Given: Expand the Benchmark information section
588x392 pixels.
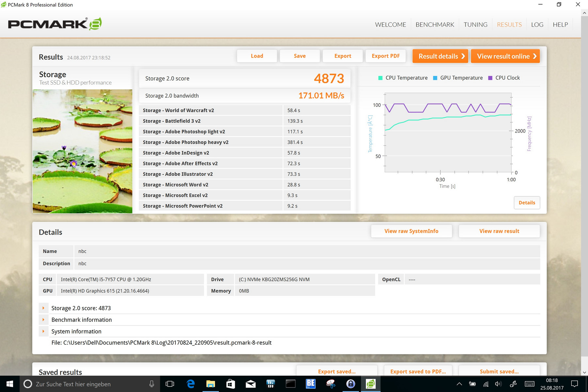Looking at the screenshot, I should pyautogui.click(x=43, y=319).
